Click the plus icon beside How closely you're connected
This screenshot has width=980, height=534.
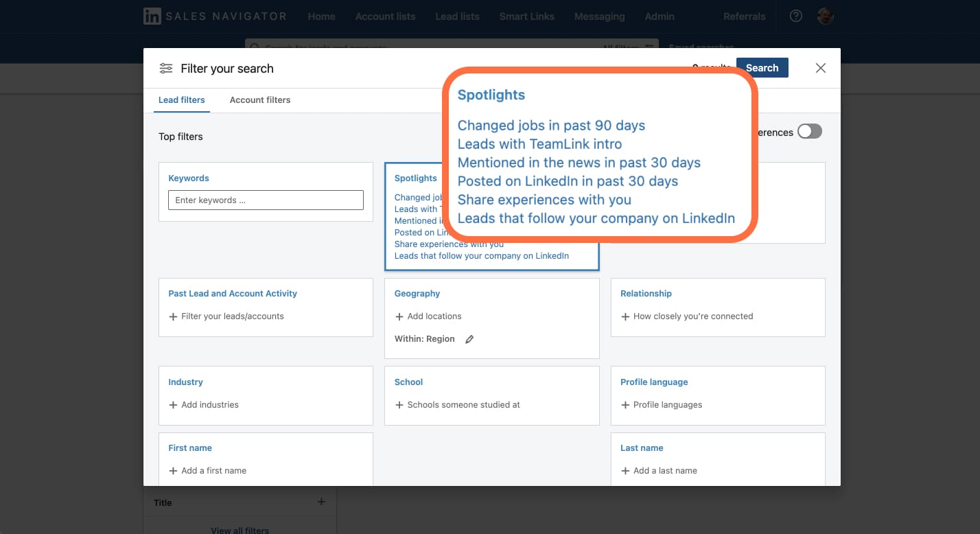pyautogui.click(x=625, y=316)
